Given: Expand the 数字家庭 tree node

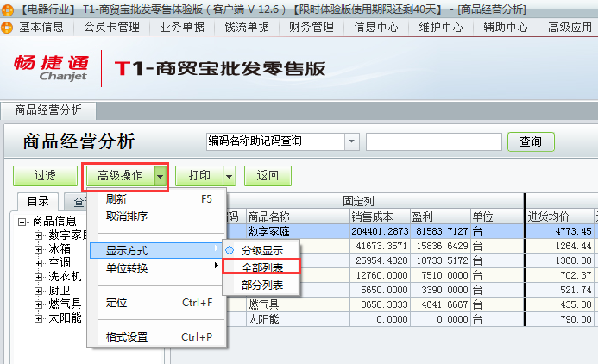Looking at the screenshot, I should (x=38, y=235).
